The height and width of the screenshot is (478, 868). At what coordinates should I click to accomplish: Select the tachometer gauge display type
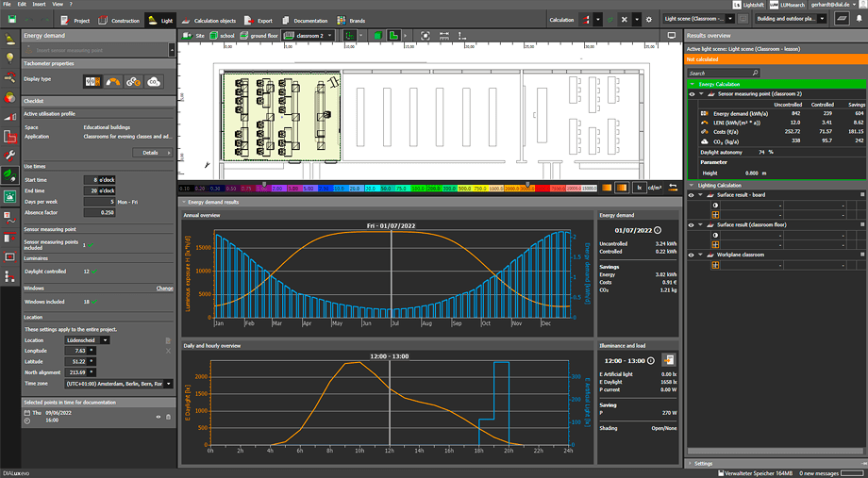[113, 82]
